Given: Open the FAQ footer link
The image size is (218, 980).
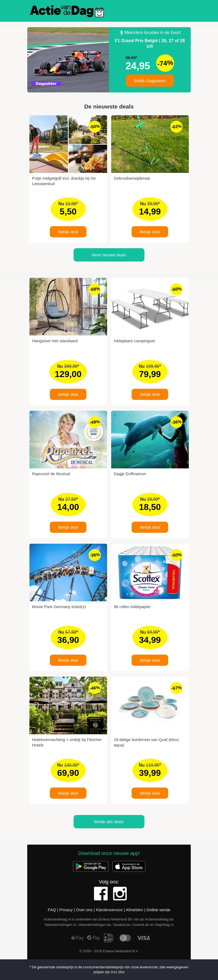Looking at the screenshot, I should (x=52, y=910).
